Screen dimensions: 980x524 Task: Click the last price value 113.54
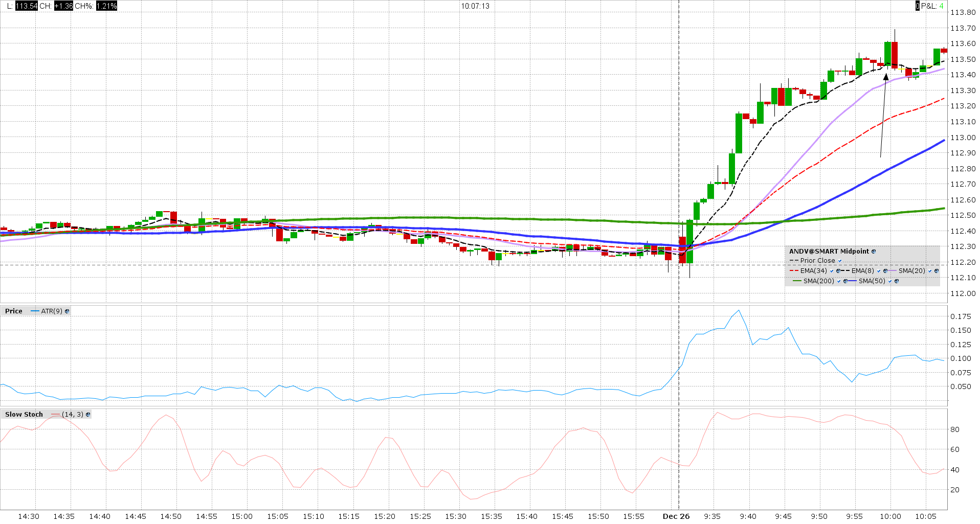[x=26, y=6]
